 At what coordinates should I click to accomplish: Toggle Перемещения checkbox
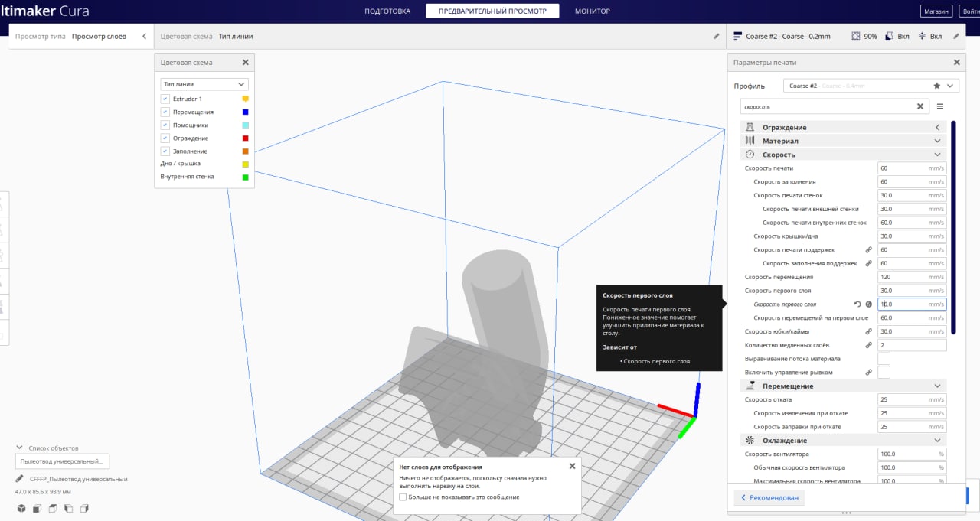click(x=165, y=112)
